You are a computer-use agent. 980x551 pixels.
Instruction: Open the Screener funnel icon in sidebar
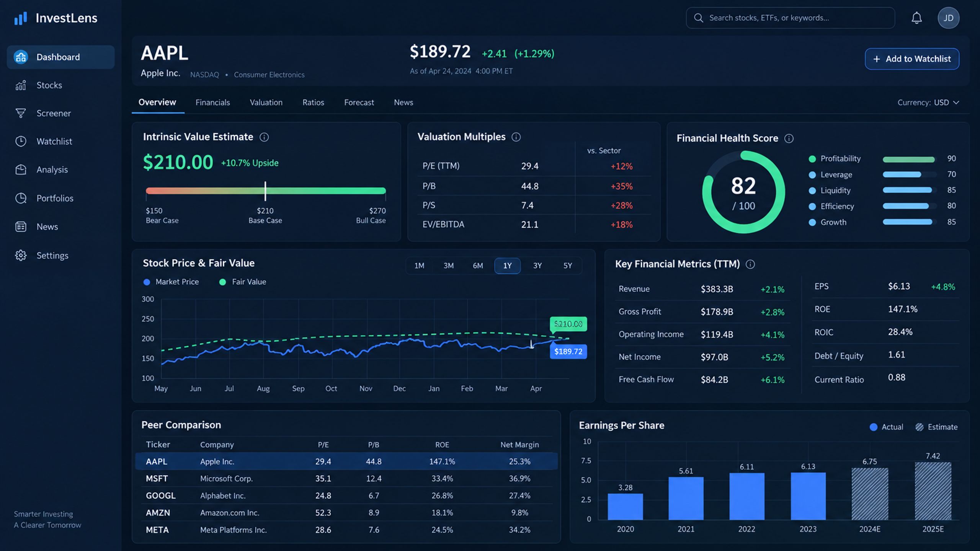(x=21, y=113)
